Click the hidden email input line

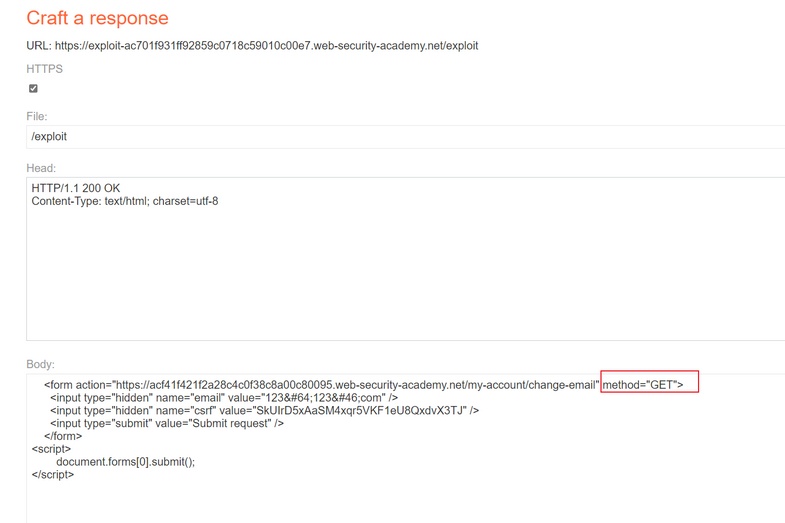[224, 398]
